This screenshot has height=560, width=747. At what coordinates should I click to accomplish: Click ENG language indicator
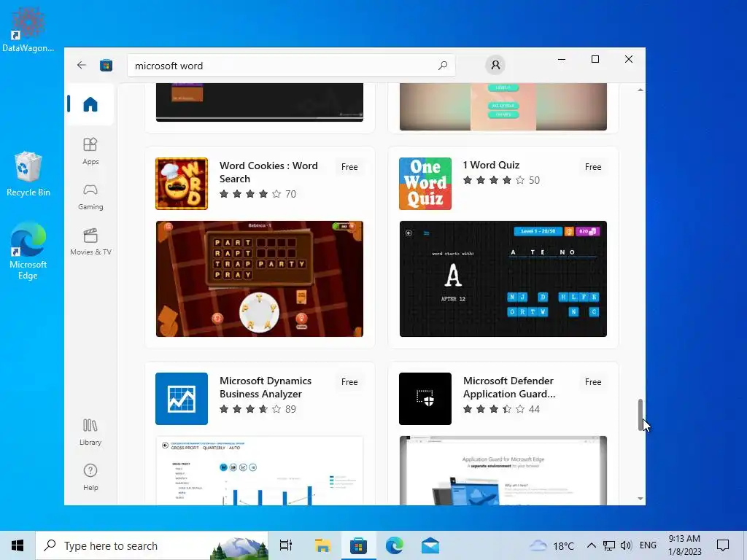tap(648, 545)
